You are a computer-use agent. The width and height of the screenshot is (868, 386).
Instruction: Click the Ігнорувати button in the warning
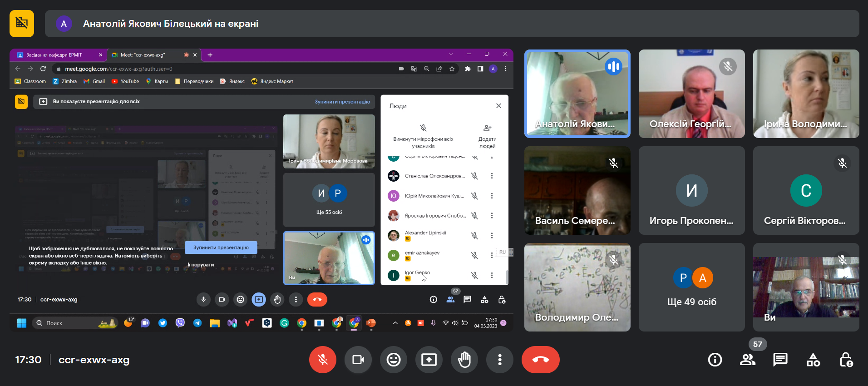click(x=201, y=265)
